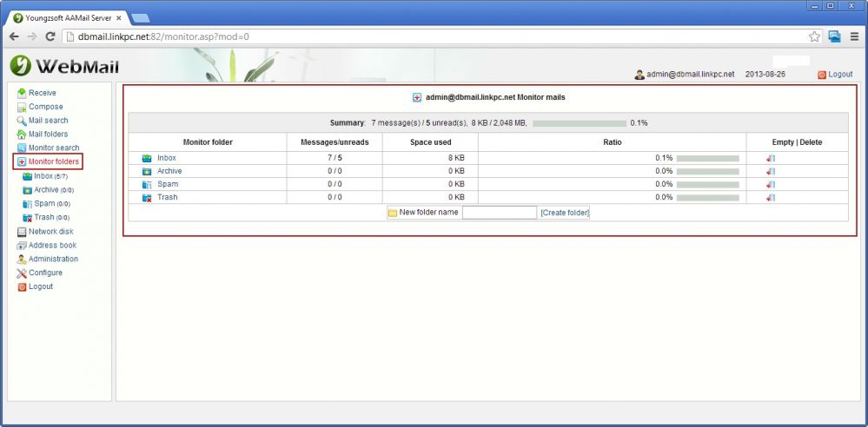Click Logout link in the sidebar
This screenshot has width=868, height=427.
tap(41, 287)
